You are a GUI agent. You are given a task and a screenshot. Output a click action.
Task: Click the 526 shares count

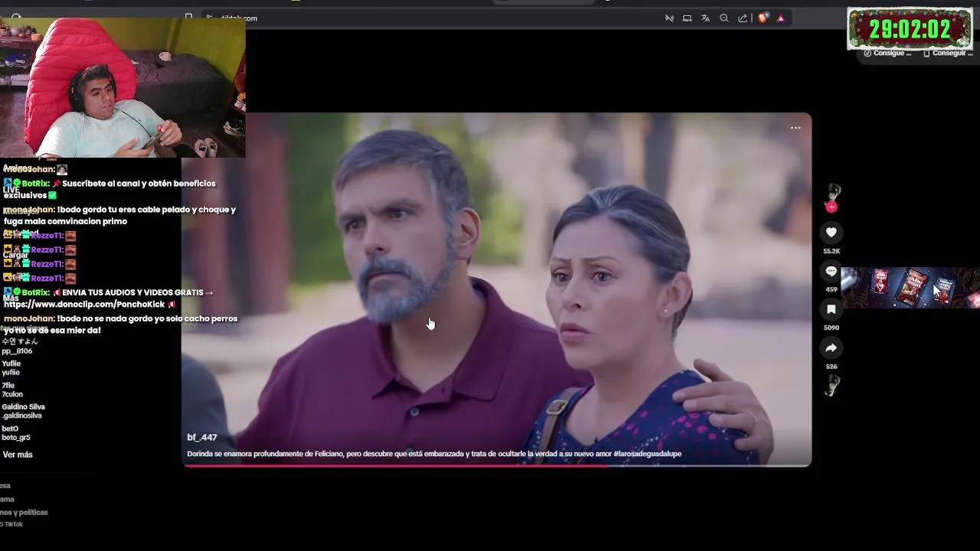(x=831, y=367)
